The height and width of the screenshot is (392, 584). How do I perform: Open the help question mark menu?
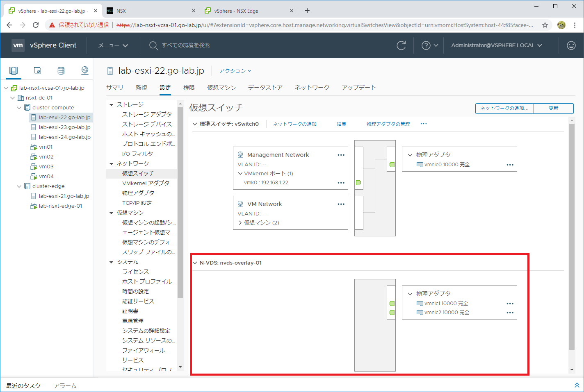tap(430, 45)
